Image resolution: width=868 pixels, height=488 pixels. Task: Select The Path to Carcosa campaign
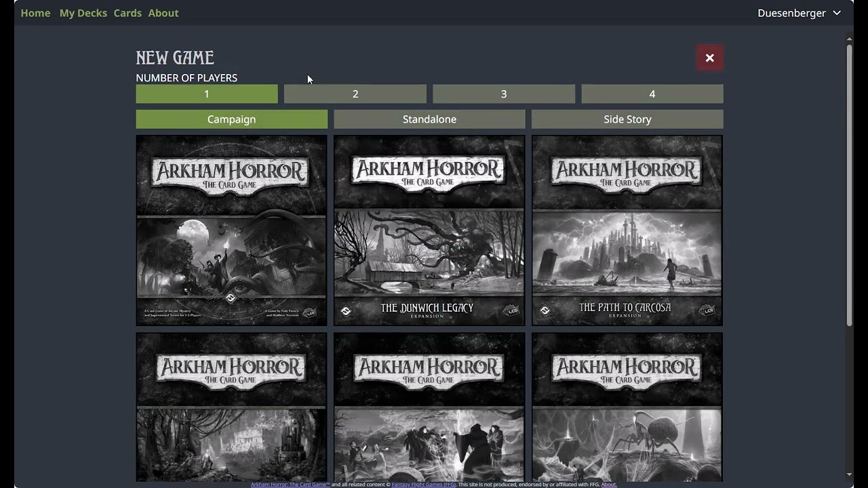pos(627,230)
